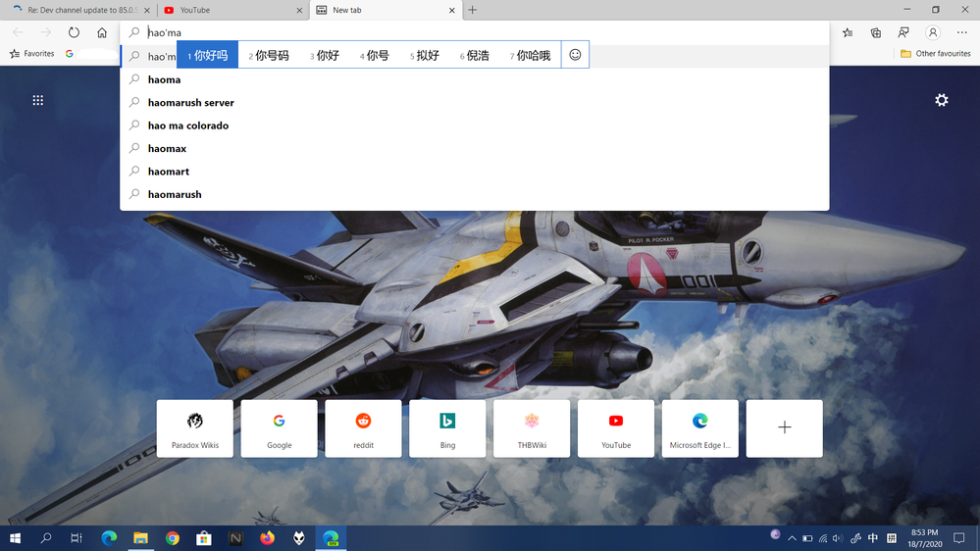
Task: Choose IME candidate 你哈哦
Action: [x=530, y=55]
